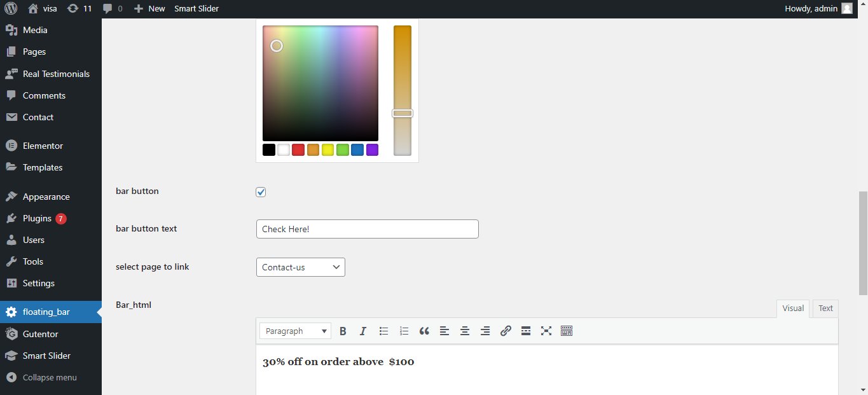Open Plugins menu with 7 updates

click(51, 218)
